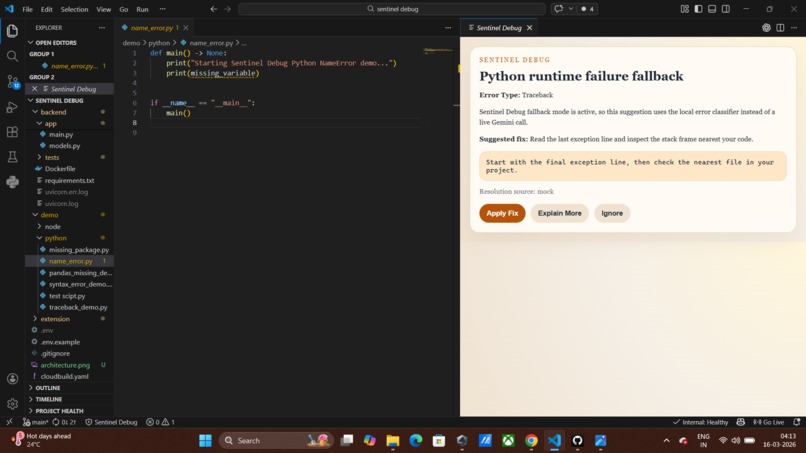806x453 pixels.
Task: Open Customize Layout icon in title bar
Action: coord(684,9)
